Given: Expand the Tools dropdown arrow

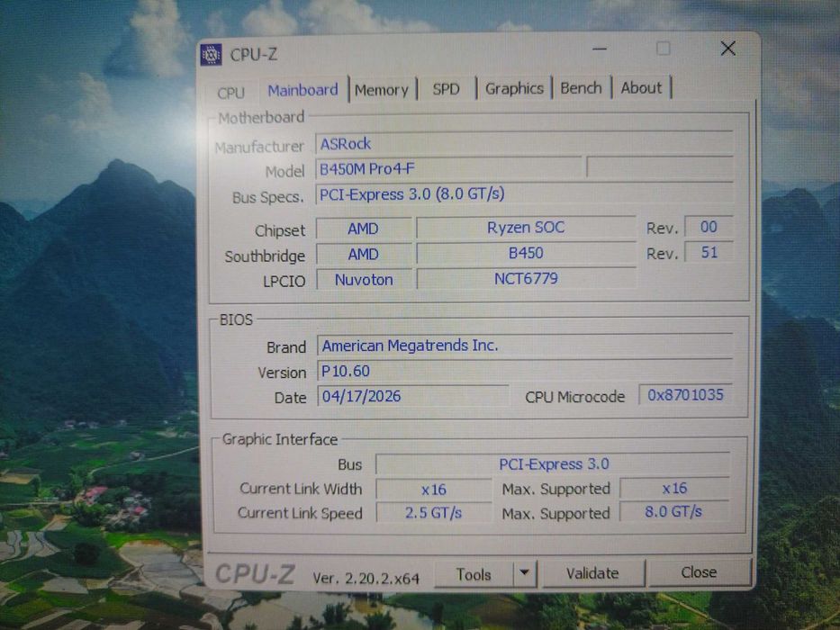Looking at the screenshot, I should (525, 573).
